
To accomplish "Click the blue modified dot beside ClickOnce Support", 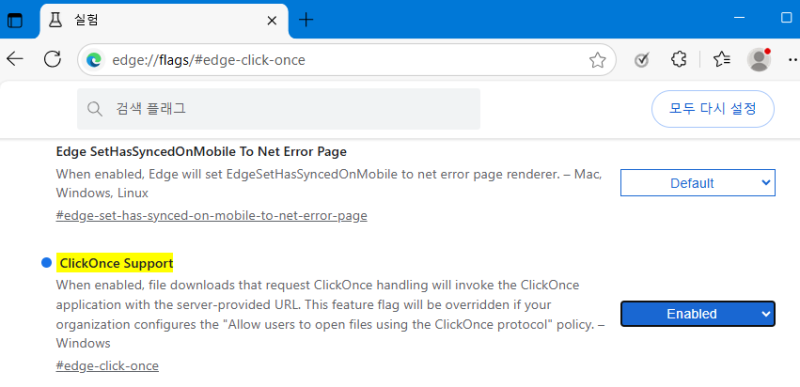I will (46, 263).
